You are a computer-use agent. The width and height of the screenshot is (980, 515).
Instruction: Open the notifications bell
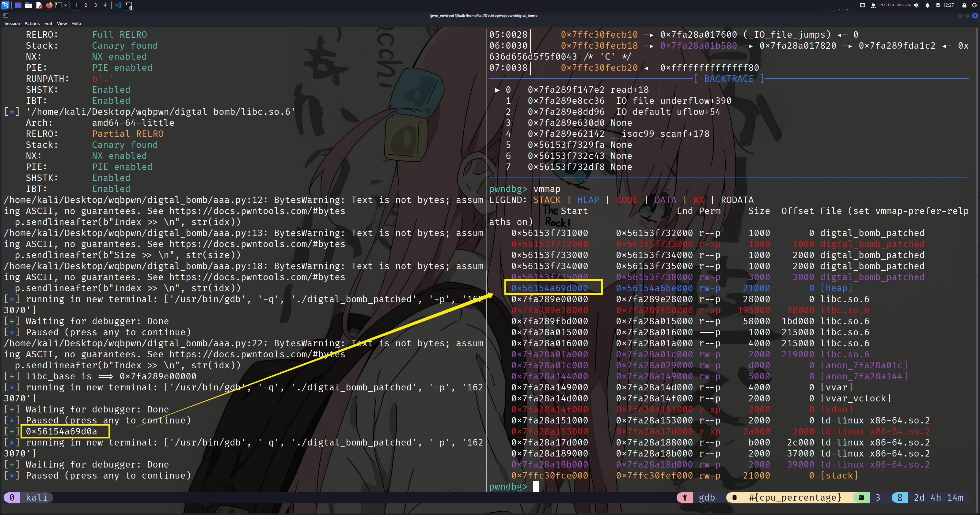(928, 5)
